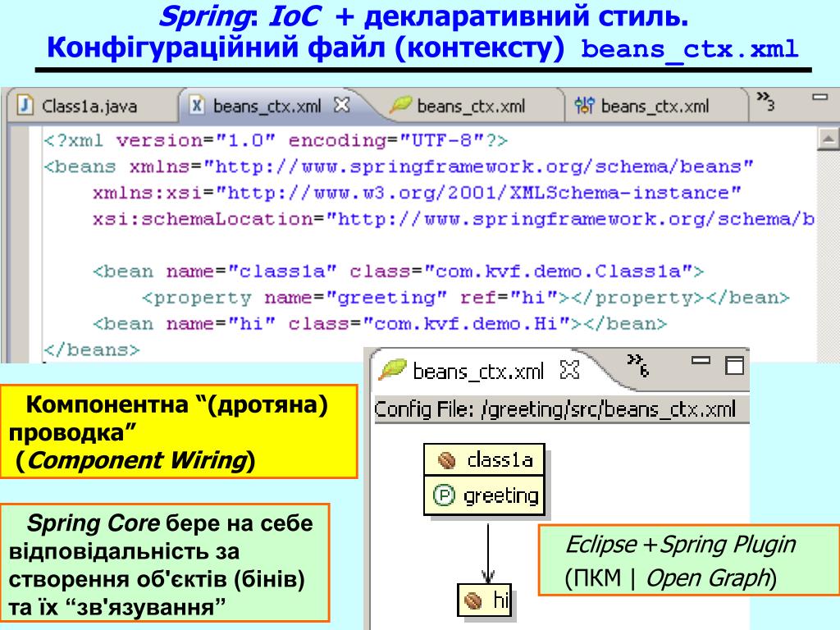This screenshot has width=840, height=630.
Task: Click the '<bean name="class1a"' code line
Action: point(398,272)
